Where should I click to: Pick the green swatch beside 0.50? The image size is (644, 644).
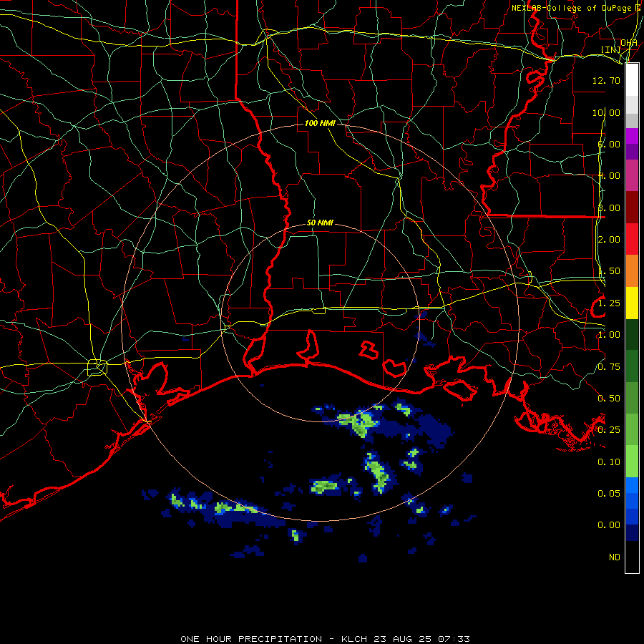[632, 398]
